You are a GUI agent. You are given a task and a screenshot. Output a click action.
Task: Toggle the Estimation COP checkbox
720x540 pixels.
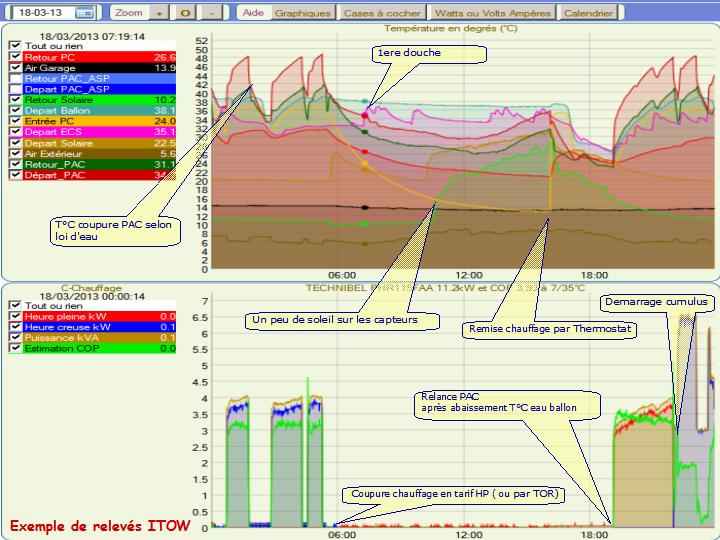pos(14,348)
